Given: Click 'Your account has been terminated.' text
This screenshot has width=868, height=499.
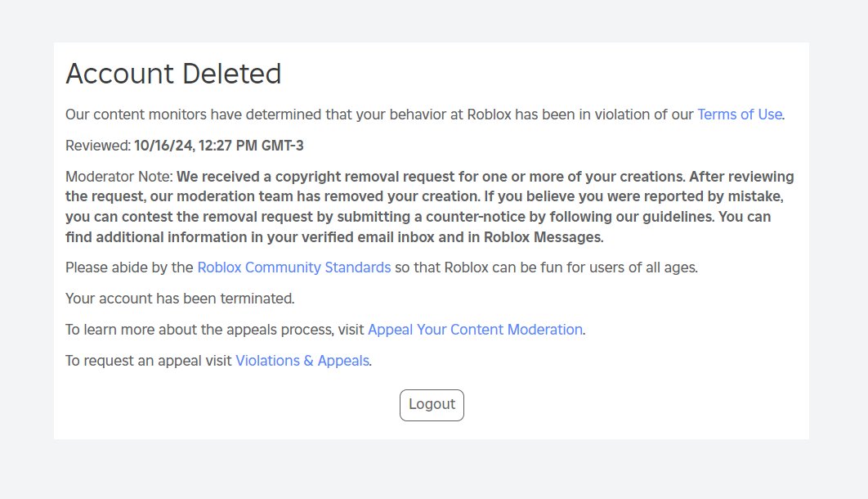Looking at the screenshot, I should click(180, 299).
